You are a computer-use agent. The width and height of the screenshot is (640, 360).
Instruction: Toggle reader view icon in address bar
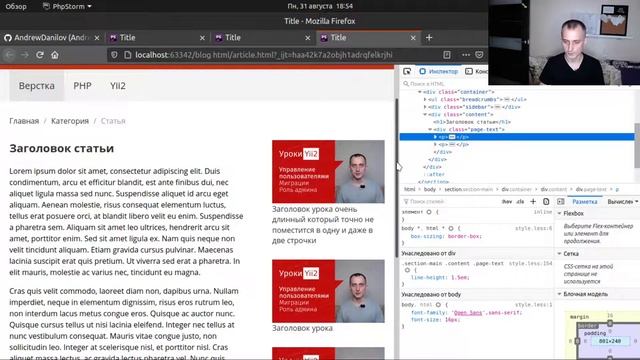click(x=447, y=55)
